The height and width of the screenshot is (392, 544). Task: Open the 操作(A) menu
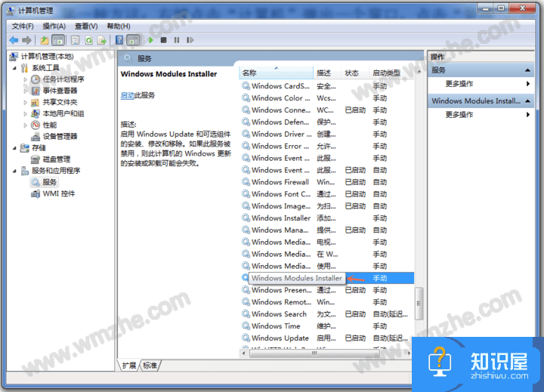tap(54, 26)
